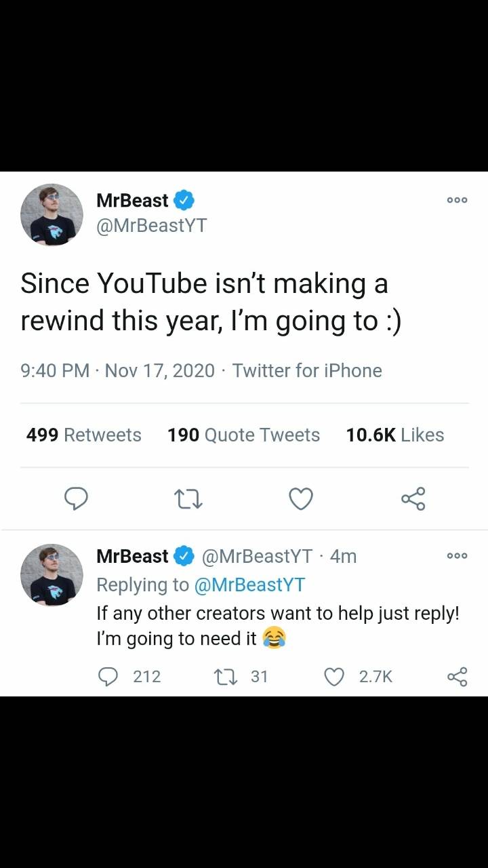
Task: Open the main tweet's three-dot menu
Action: (x=457, y=201)
